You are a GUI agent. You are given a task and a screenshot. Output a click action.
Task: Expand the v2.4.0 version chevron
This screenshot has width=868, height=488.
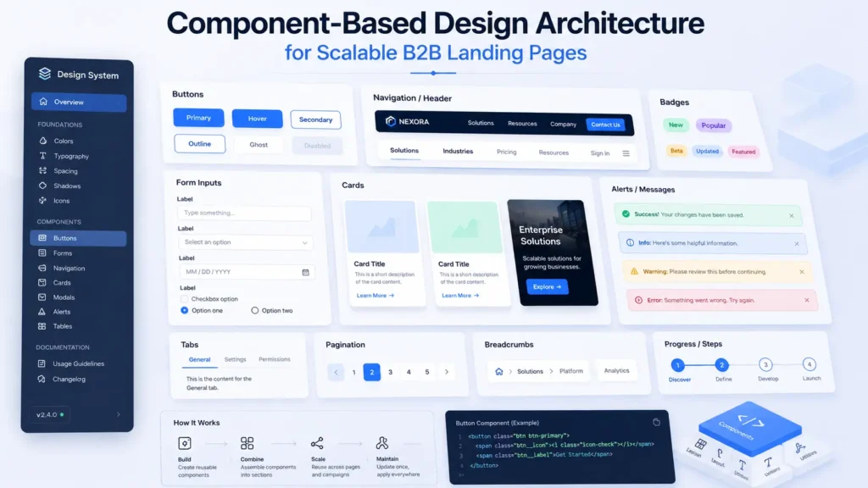pos(118,414)
